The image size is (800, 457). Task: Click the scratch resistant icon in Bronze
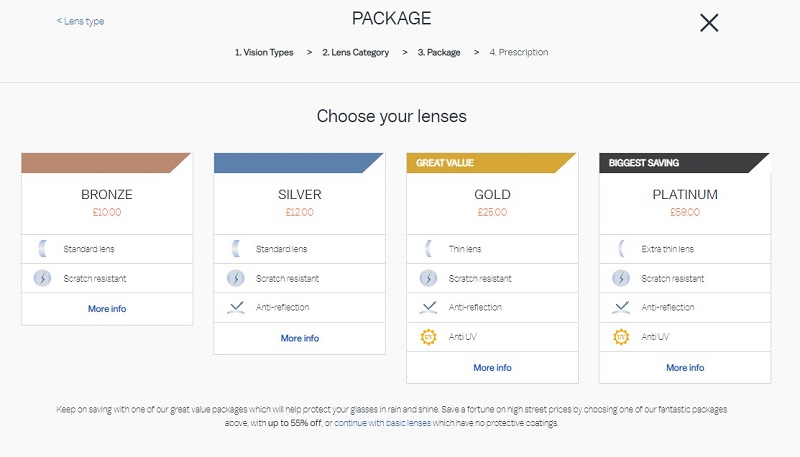pyautogui.click(x=42, y=278)
